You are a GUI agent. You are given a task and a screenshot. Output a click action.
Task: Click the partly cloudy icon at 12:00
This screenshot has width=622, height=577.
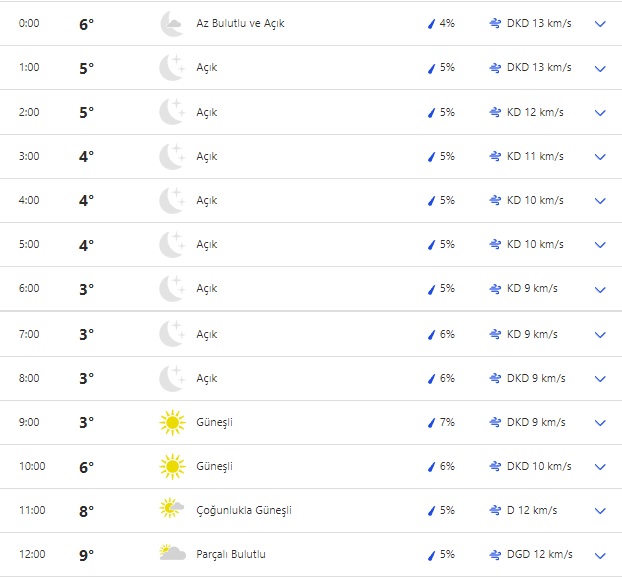[172, 553]
